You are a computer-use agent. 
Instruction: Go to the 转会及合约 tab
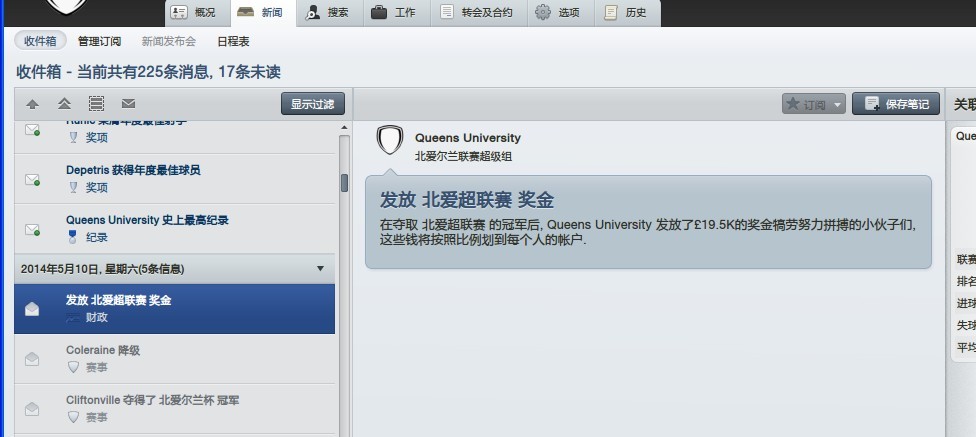(479, 13)
